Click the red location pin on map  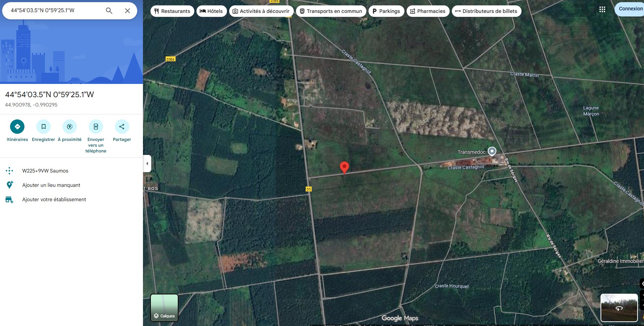(344, 167)
